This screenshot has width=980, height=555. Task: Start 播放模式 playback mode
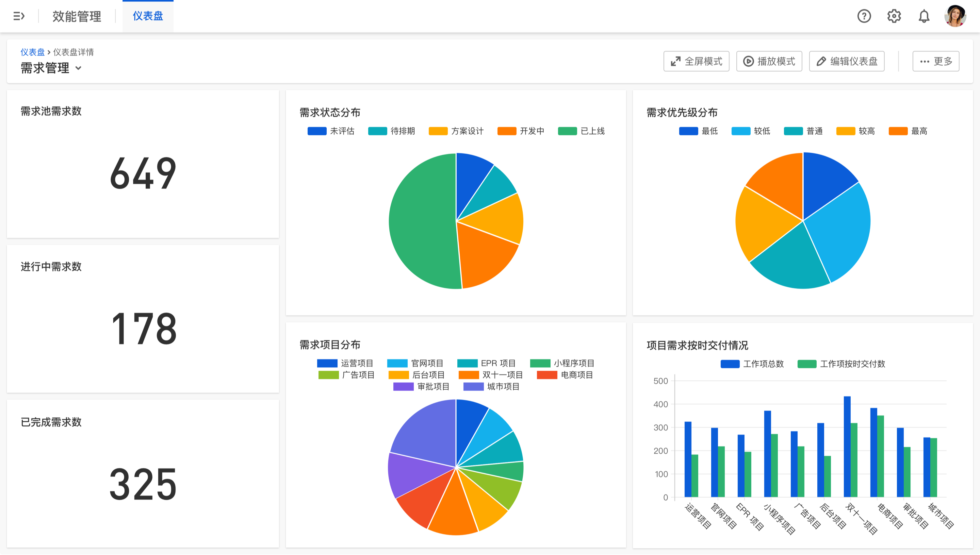769,61
